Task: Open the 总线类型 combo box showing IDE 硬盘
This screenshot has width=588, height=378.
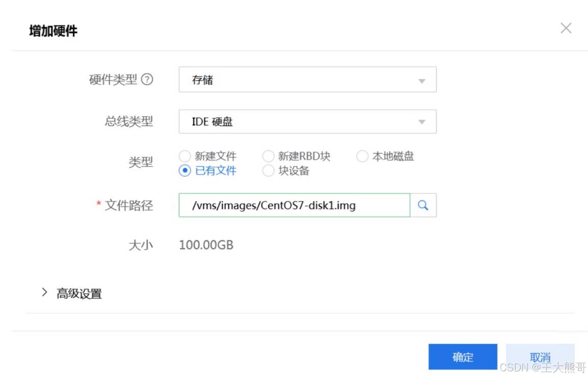Action: (300, 122)
